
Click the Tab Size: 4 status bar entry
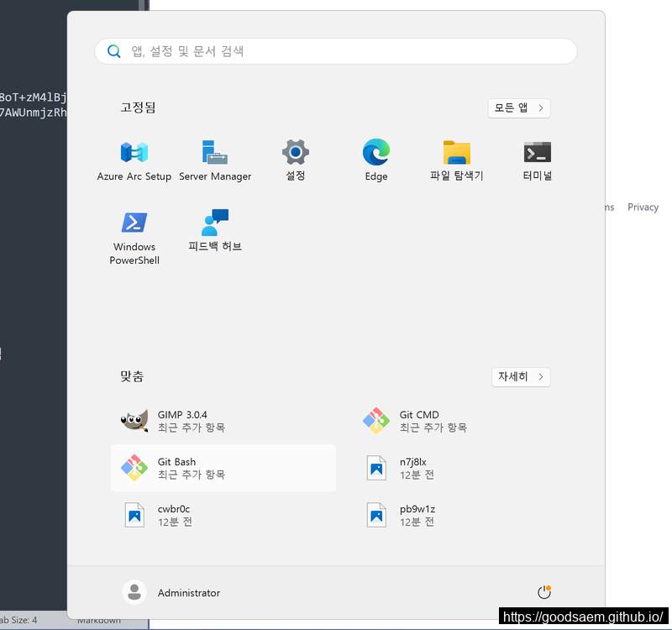(18, 620)
